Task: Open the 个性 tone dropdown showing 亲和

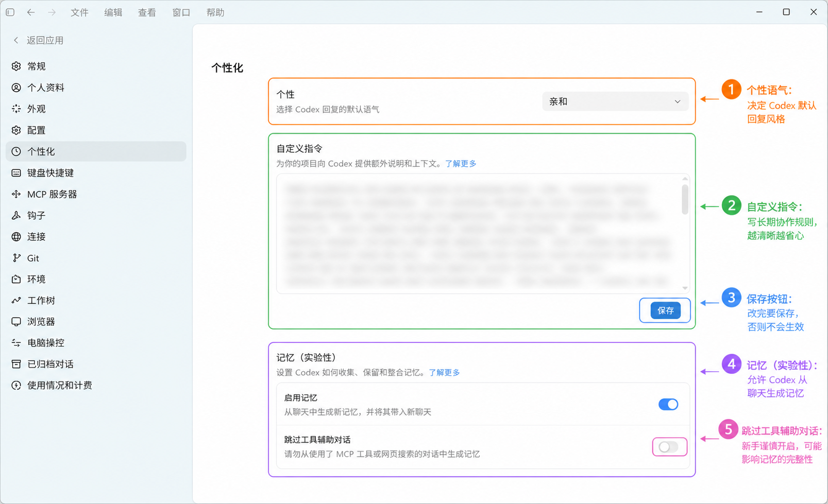Action: click(615, 101)
